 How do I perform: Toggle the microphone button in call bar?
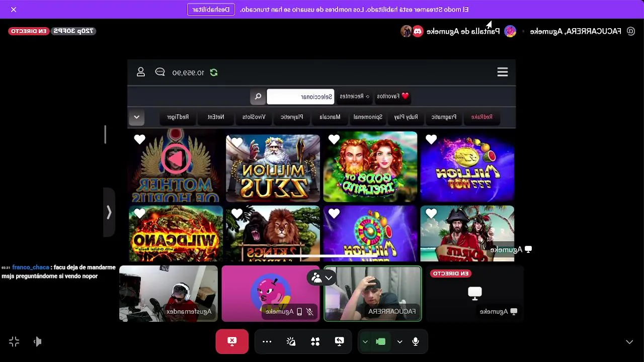[x=416, y=342]
